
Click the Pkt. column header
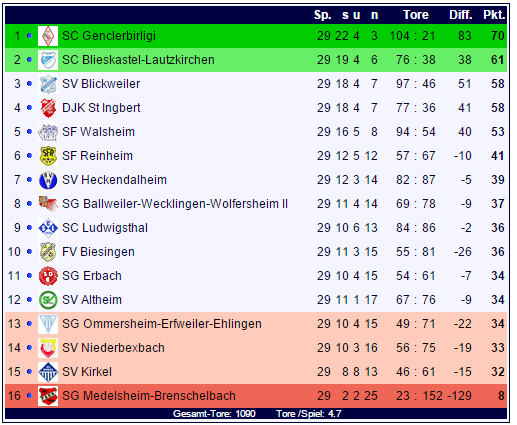click(494, 15)
